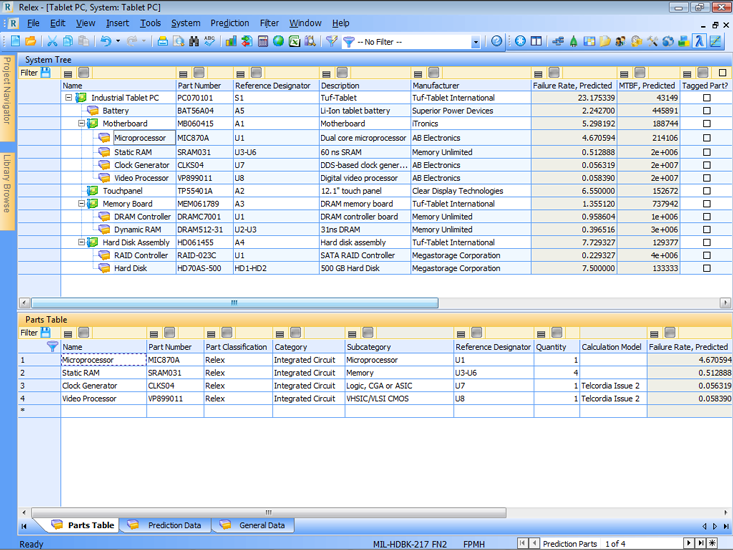Open the Prediction menu
Viewport: 733px width, 550px height.
[x=230, y=23]
